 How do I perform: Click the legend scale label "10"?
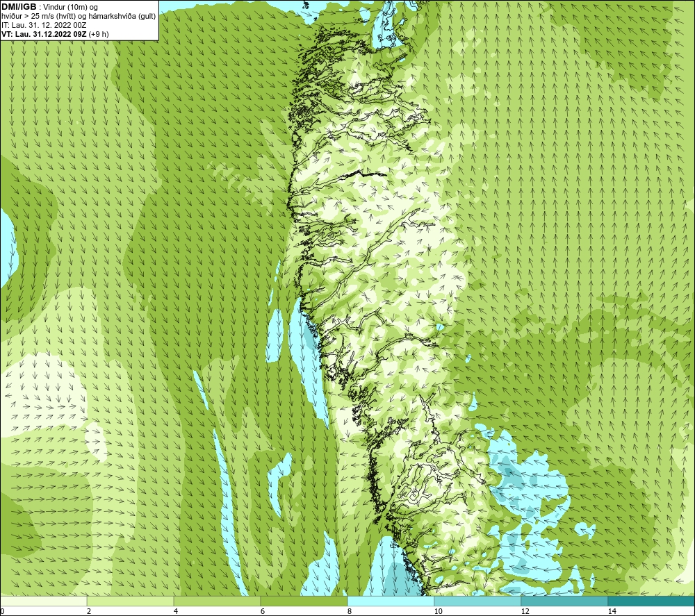coord(439,612)
